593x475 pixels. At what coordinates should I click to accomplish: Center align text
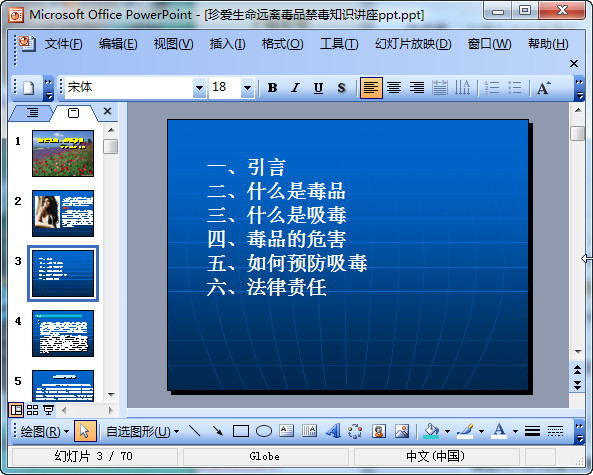[394, 88]
